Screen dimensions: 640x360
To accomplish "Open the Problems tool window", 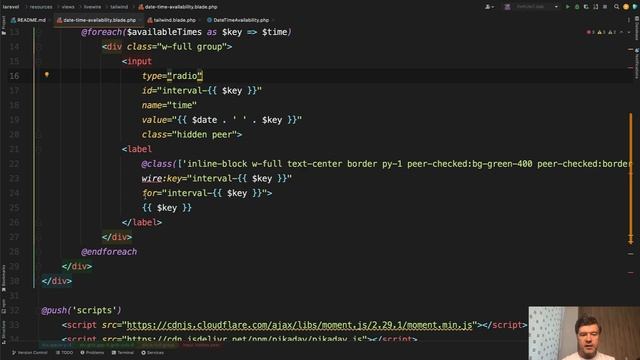I will (92, 353).
